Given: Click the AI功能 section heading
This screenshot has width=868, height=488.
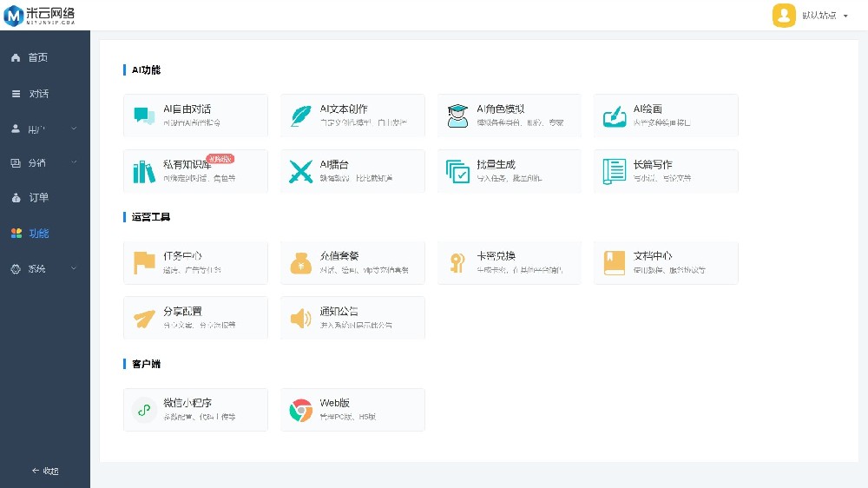Looking at the screenshot, I should [x=146, y=69].
